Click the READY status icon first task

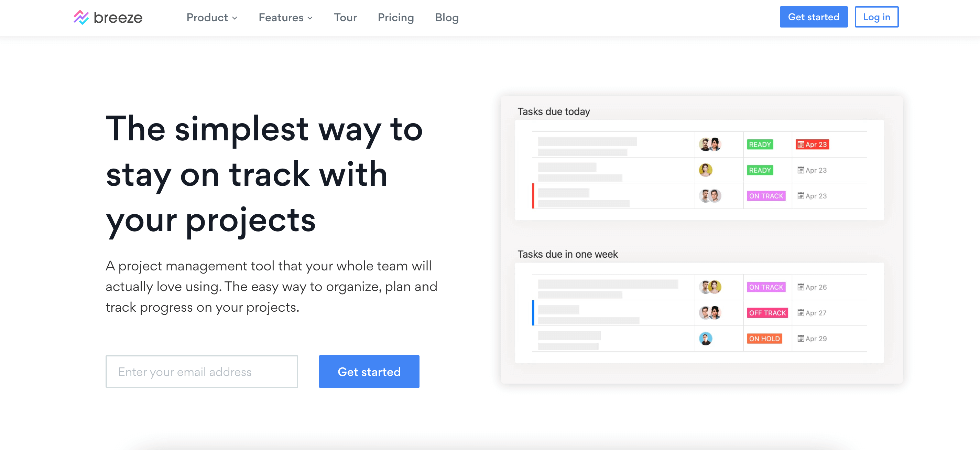pyautogui.click(x=761, y=144)
